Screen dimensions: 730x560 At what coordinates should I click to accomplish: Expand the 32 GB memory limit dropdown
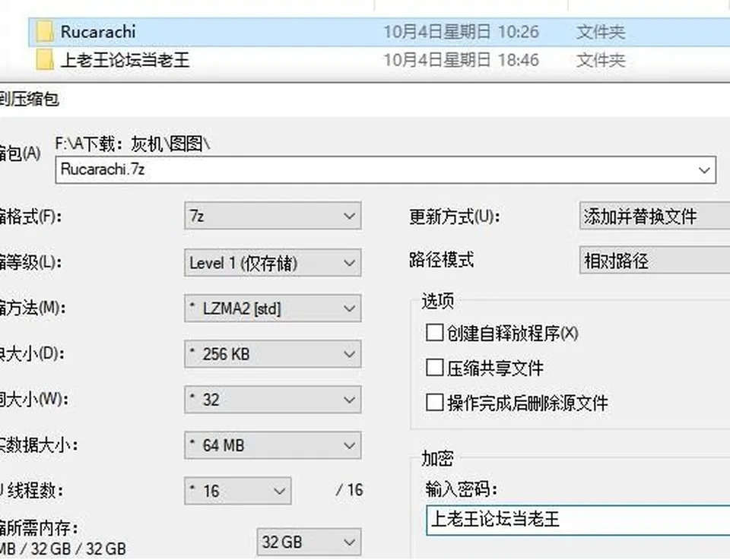click(309, 542)
